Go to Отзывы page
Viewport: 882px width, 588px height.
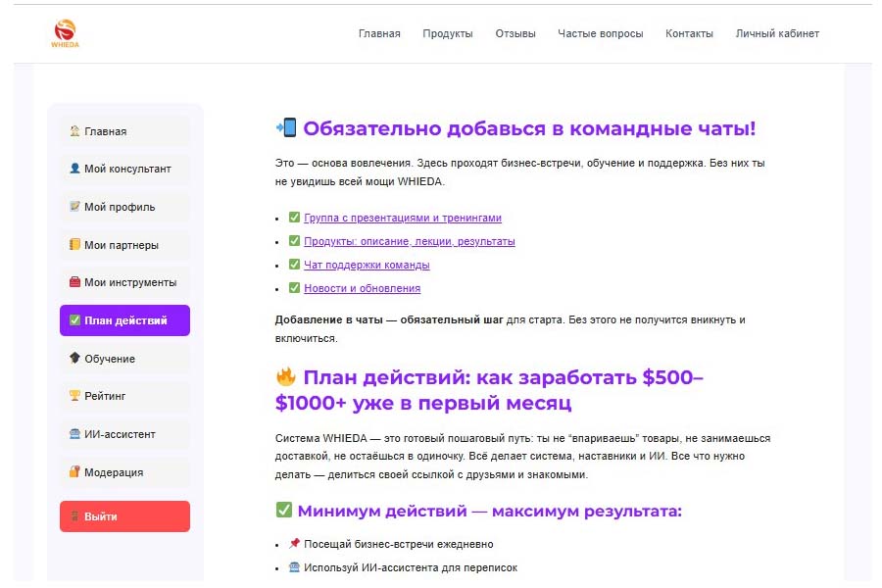pos(514,33)
